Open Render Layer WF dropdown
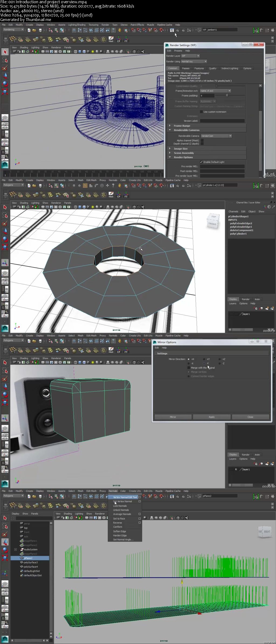276x644 pixels. (190, 56)
